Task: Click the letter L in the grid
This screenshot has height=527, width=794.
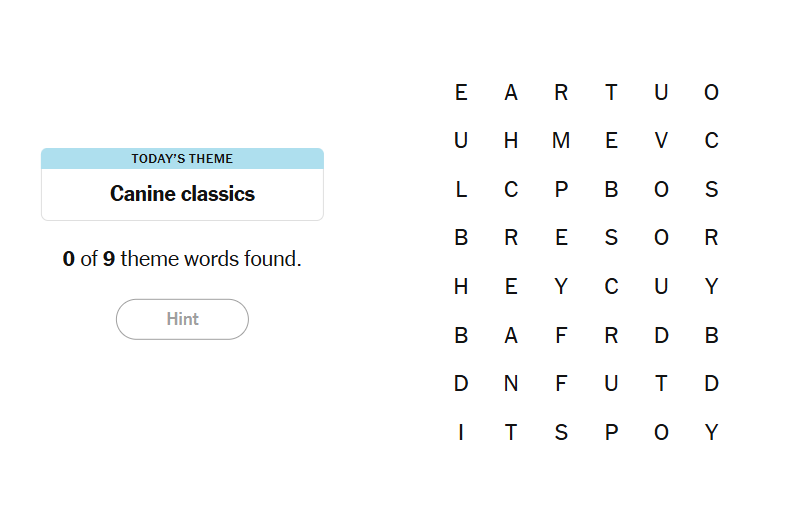Action: click(x=461, y=190)
